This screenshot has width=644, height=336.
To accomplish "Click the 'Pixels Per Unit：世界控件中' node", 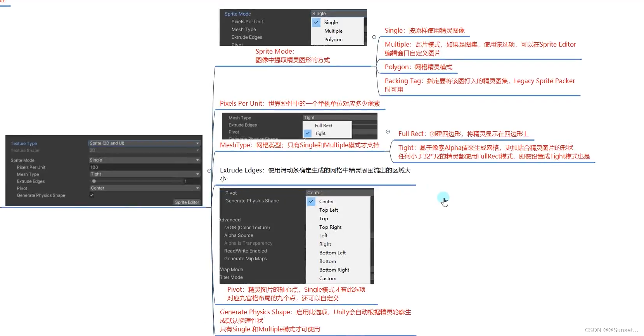I will point(300,103).
